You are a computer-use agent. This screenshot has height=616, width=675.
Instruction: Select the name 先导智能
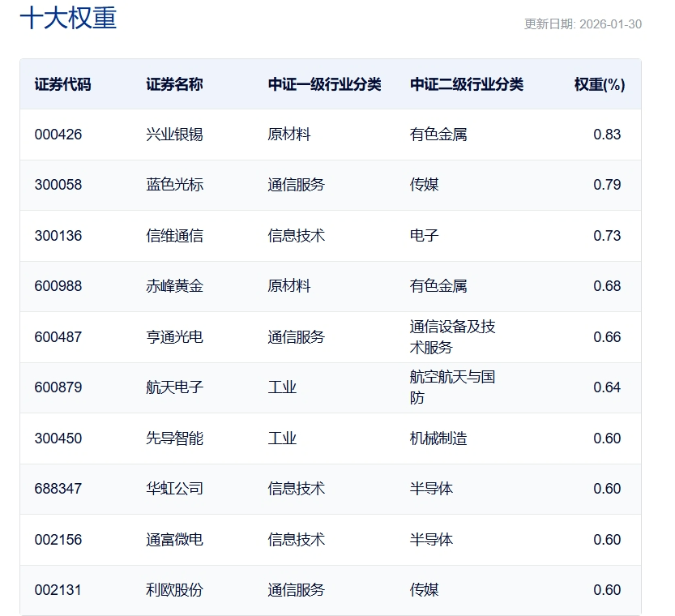174,438
